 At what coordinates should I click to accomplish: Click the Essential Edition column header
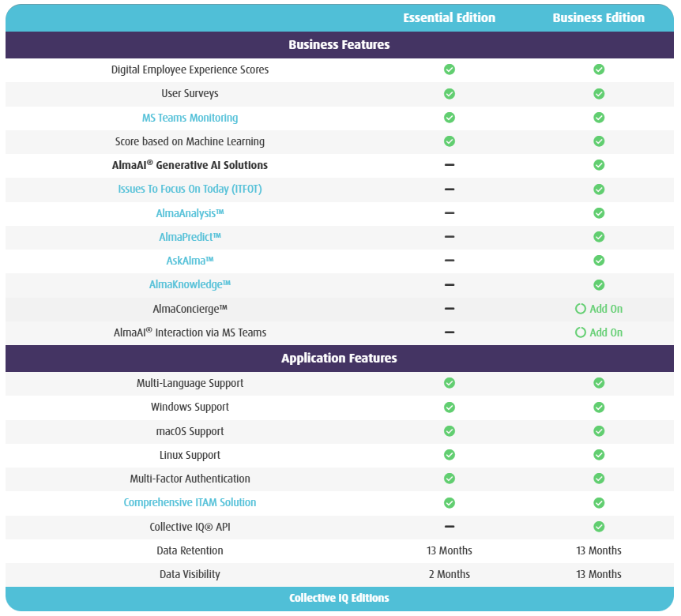[449, 17]
